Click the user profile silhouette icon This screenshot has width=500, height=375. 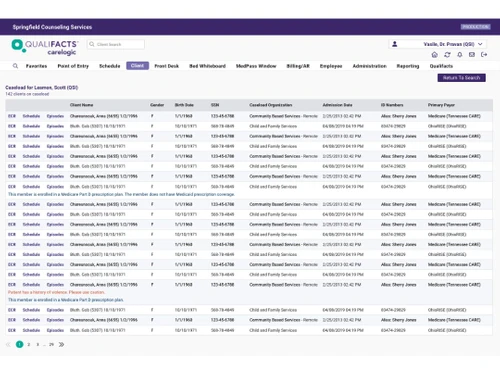394,44
